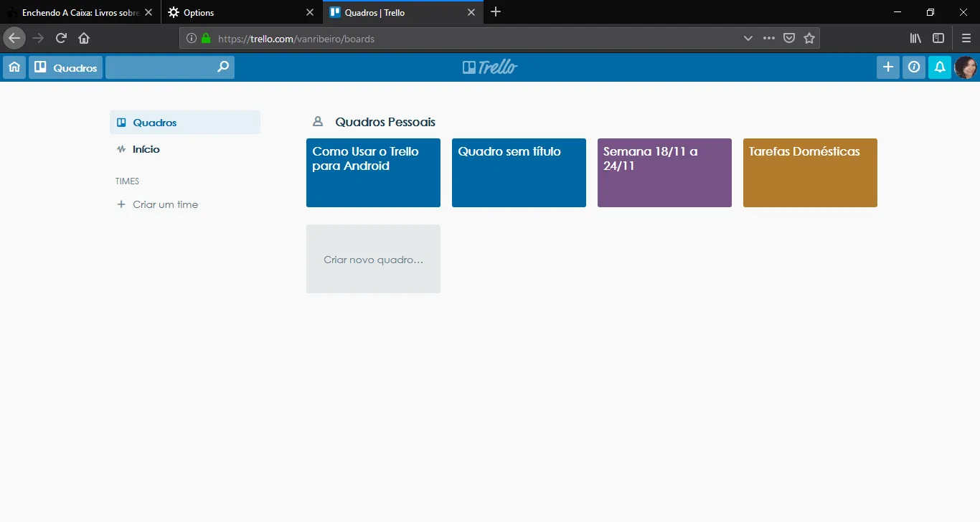Toggle the browser sidebar

(938, 38)
